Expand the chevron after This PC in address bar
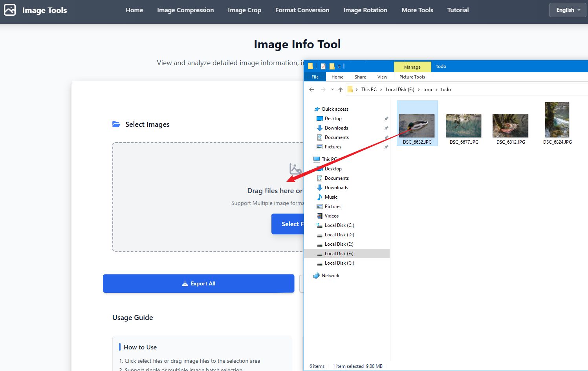Image resolution: width=588 pixels, height=371 pixels. tap(381, 90)
